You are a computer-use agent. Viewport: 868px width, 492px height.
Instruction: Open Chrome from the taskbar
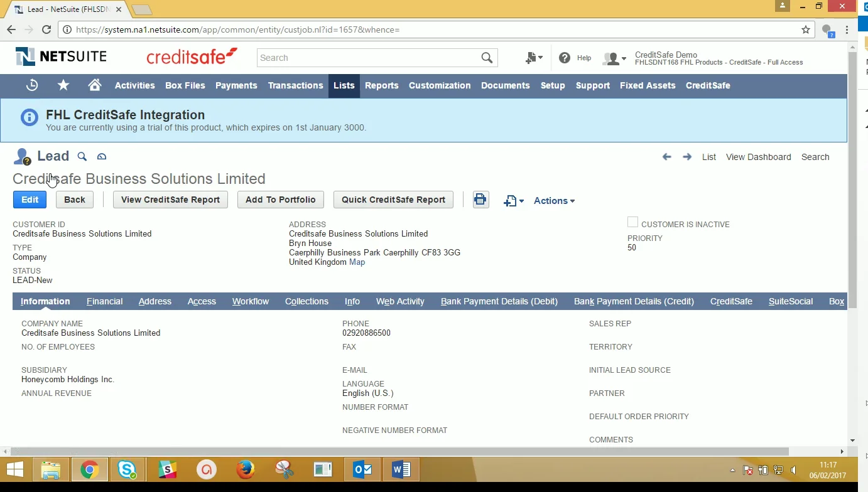(89, 469)
